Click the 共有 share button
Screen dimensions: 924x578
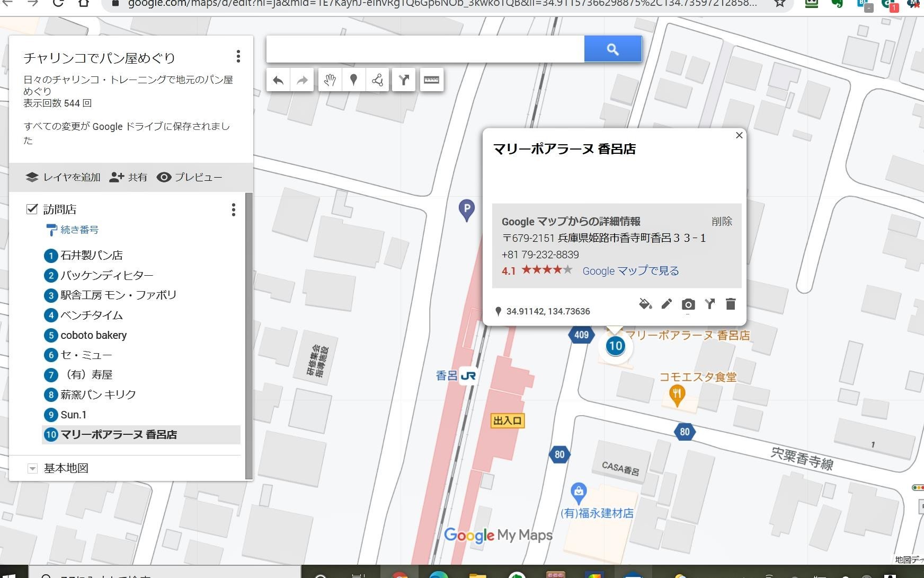click(128, 177)
